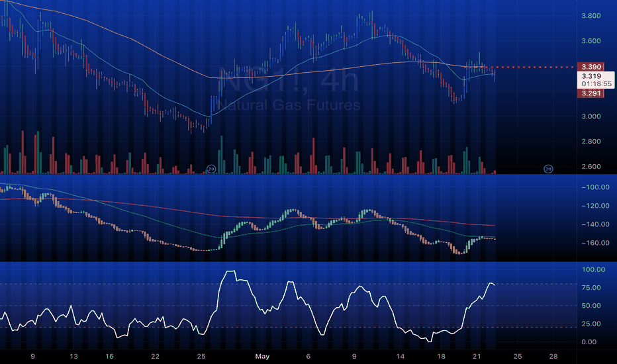Screen dimensions: 617x364
Task: Click date 22 on the time axis
Action: 155,357
